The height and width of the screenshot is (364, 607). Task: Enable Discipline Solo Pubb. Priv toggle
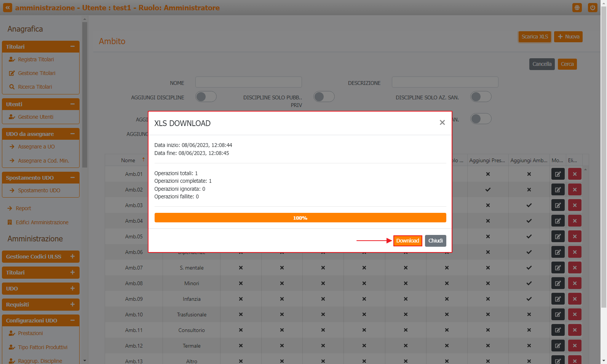(324, 97)
